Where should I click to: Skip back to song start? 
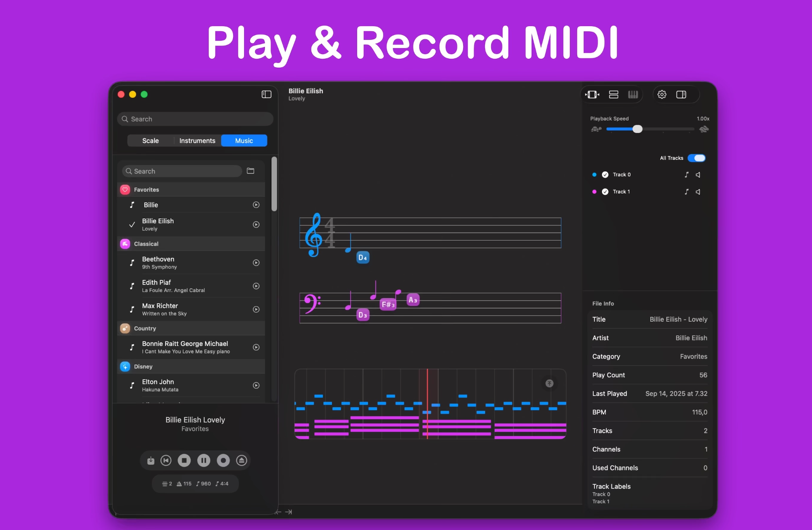(x=166, y=460)
